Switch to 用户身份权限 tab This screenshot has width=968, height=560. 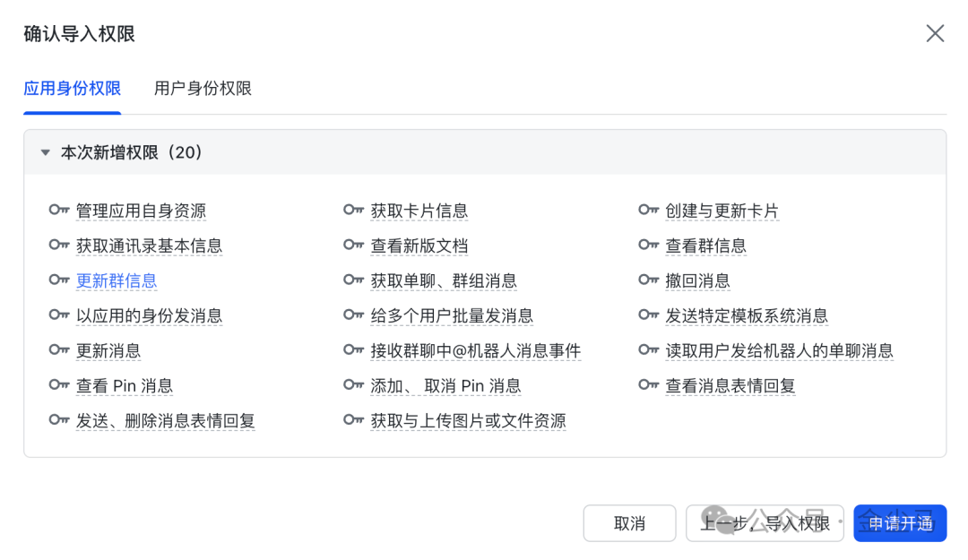203,89
